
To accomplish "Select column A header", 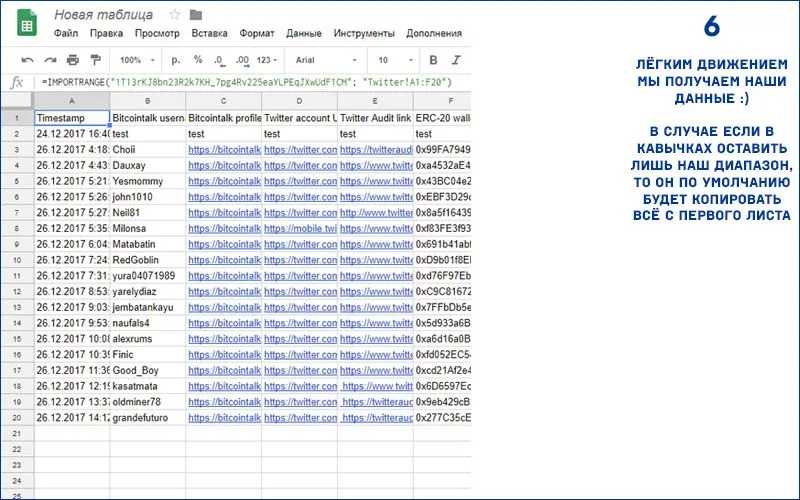I will point(71,101).
